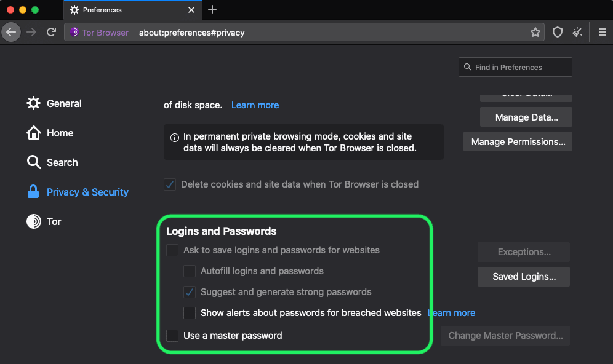This screenshot has width=613, height=364.
Task: Click the reload page icon
Action: [51, 32]
